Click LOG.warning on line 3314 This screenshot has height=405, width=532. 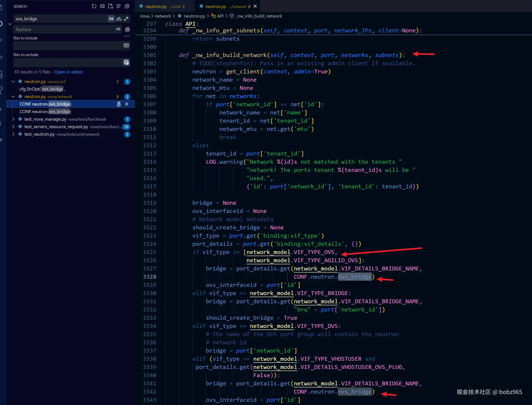tap(224, 162)
